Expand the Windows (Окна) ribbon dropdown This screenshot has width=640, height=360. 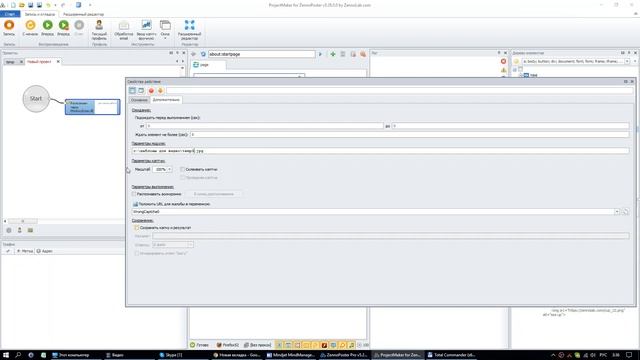pos(165,29)
